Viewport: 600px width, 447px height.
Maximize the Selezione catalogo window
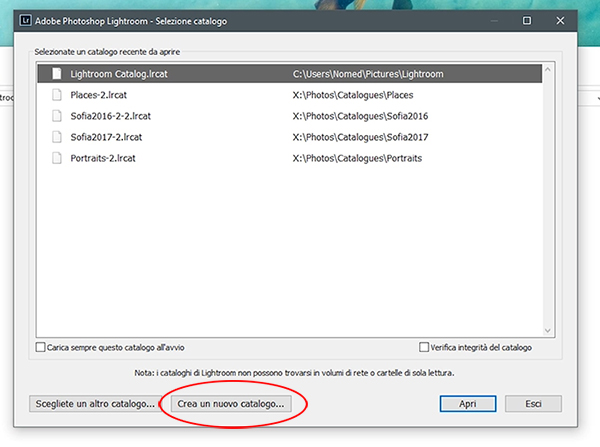point(527,20)
